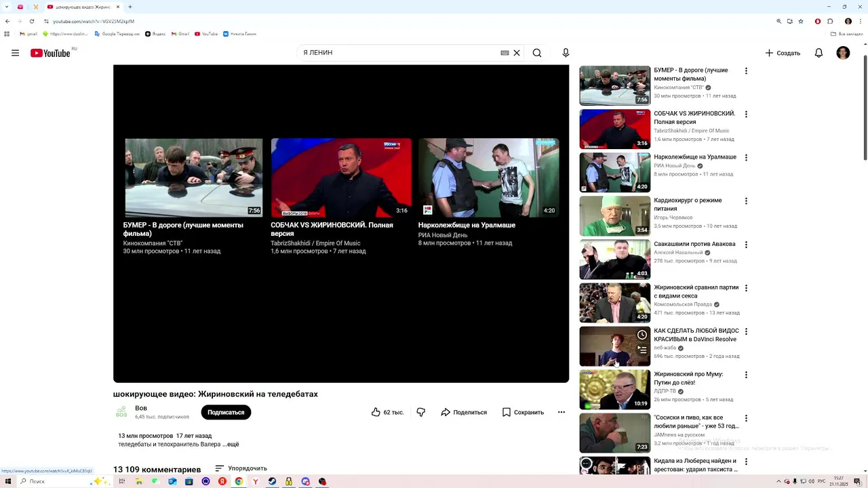This screenshot has width=868, height=488.
Task: Add DaVinci Resolve video to Watch Later
Action: (x=642, y=335)
